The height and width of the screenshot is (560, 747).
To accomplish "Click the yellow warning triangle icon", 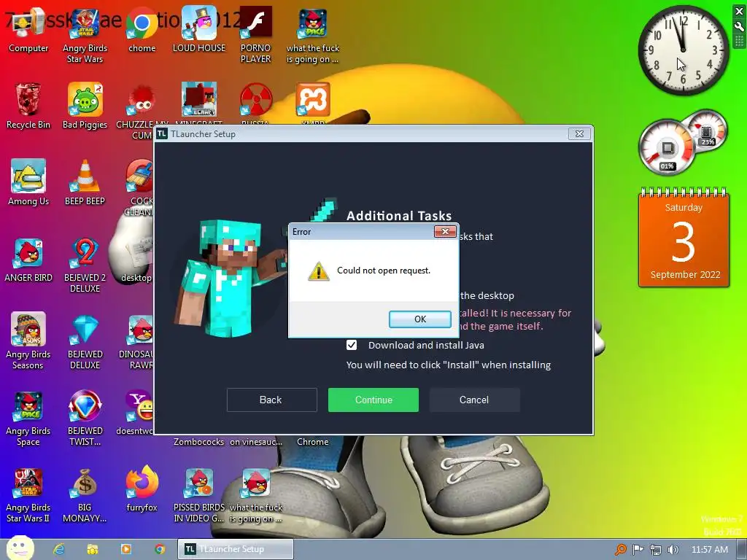I will (x=318, y=271).
